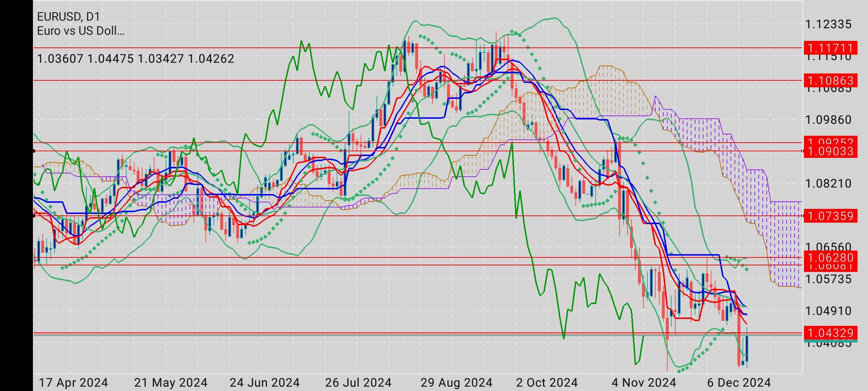Screen dimensions: 868x391
Task: Click the 1.05735 price axis value
Action: coord(828,279)
